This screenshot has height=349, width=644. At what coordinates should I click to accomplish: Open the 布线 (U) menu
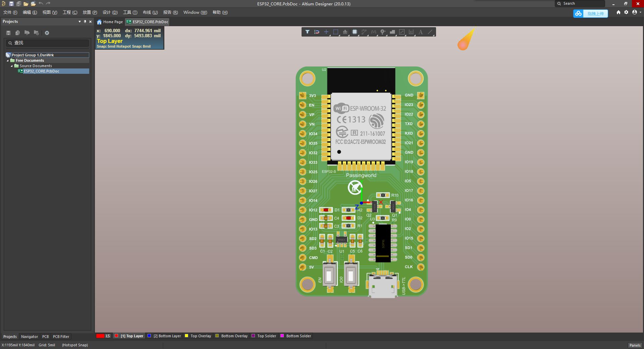click(x=150, y=12)
